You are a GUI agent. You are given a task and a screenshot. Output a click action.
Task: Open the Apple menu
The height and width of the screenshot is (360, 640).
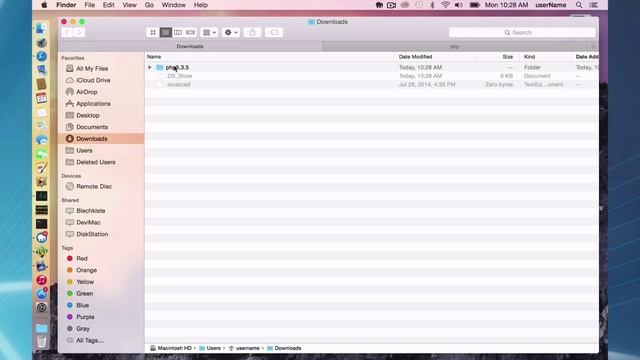coord(44,5)
